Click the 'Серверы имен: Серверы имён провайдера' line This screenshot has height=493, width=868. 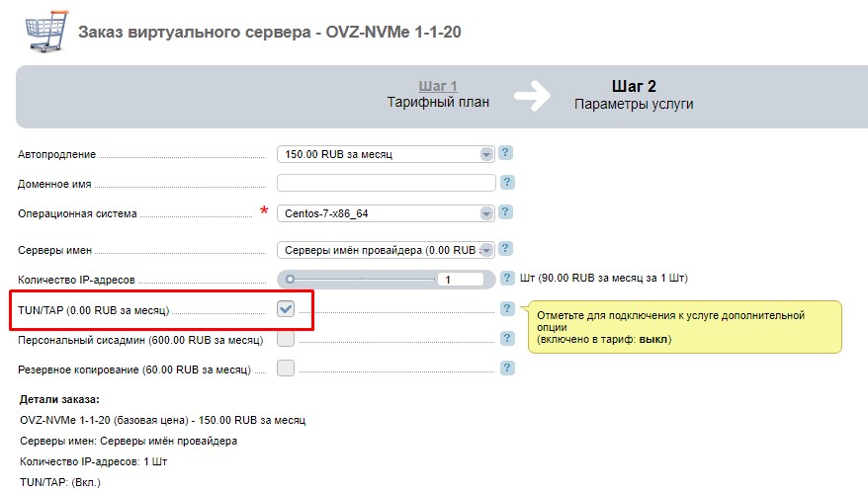[129, 441]
